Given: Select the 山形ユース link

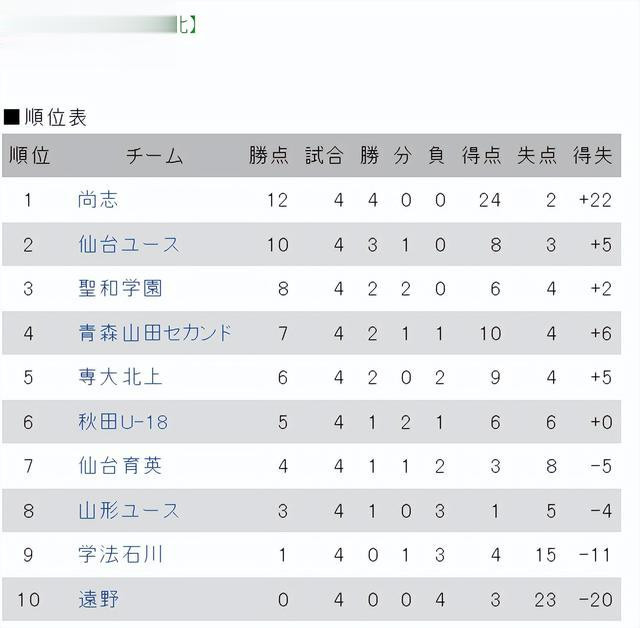Looking at the screenshot, I should coord(129,511).
